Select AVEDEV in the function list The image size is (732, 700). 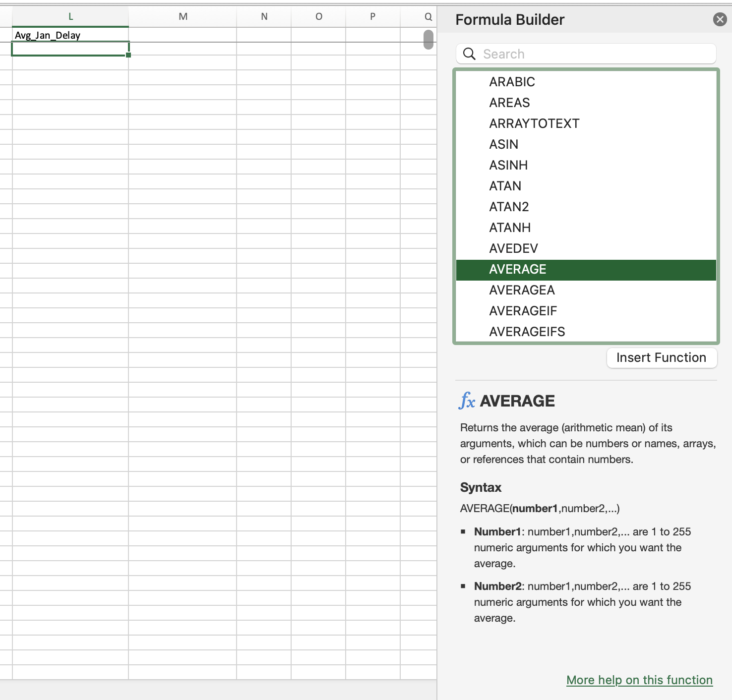(513, 248)
